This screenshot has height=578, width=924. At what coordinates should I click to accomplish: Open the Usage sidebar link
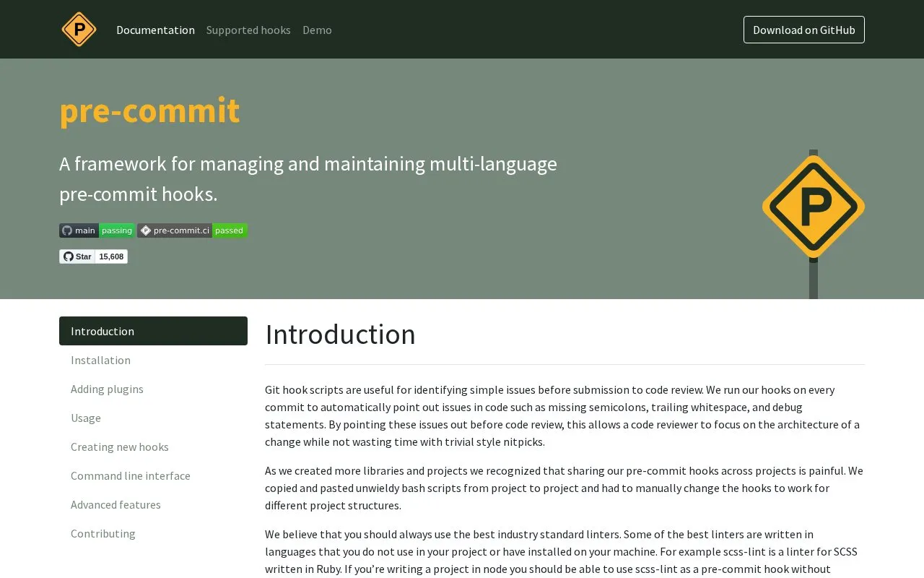(153, 418)
